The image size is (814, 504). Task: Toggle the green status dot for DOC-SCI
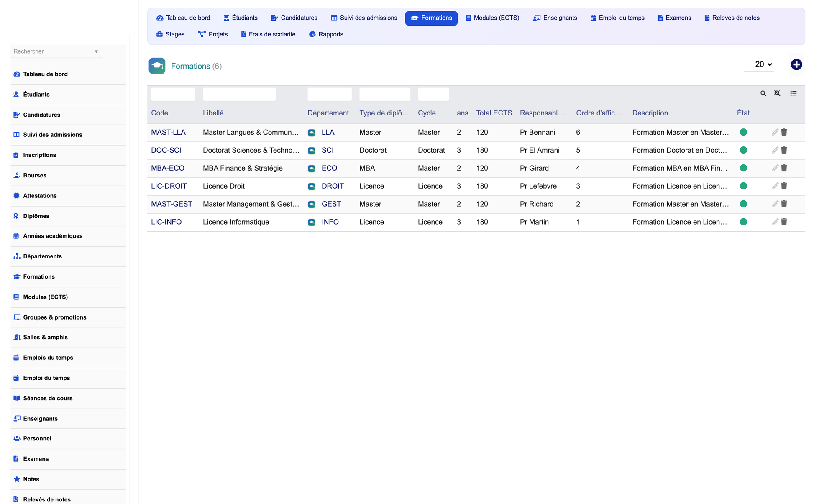click(x=743, y=150)
